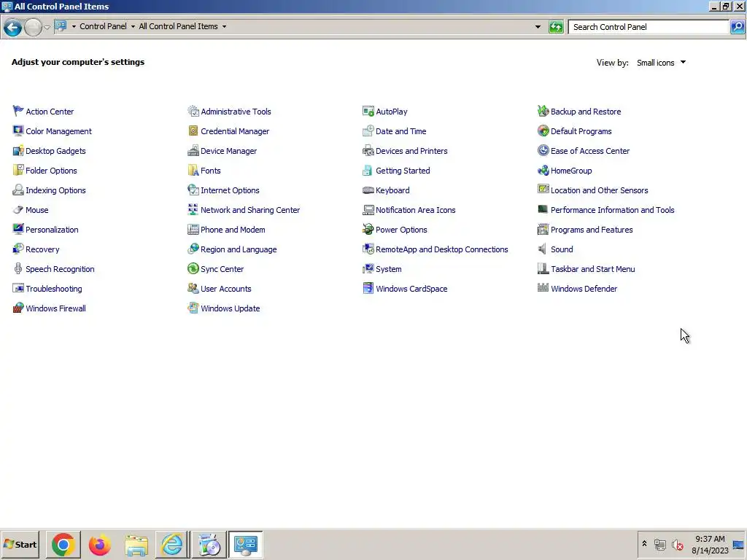The image size is (747, 560).
Task: Click the Sync Center icon
Action: click(x=193, y=268)
